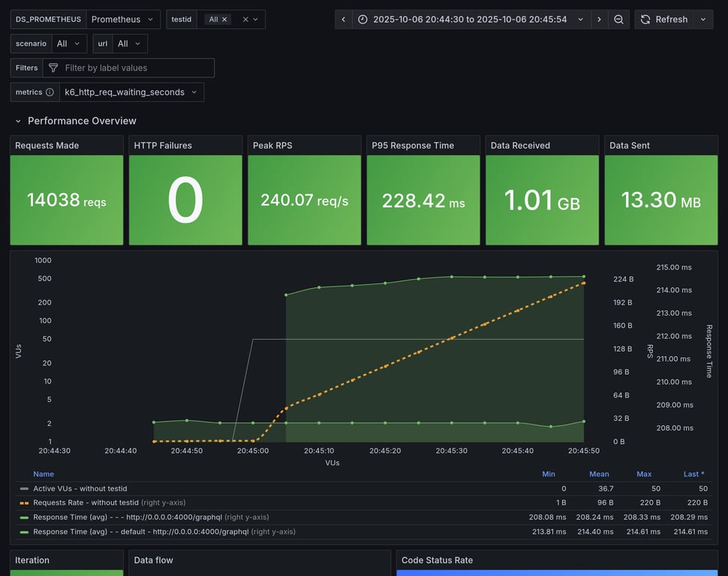Click the filter funnel icon

tap(53, 68)
